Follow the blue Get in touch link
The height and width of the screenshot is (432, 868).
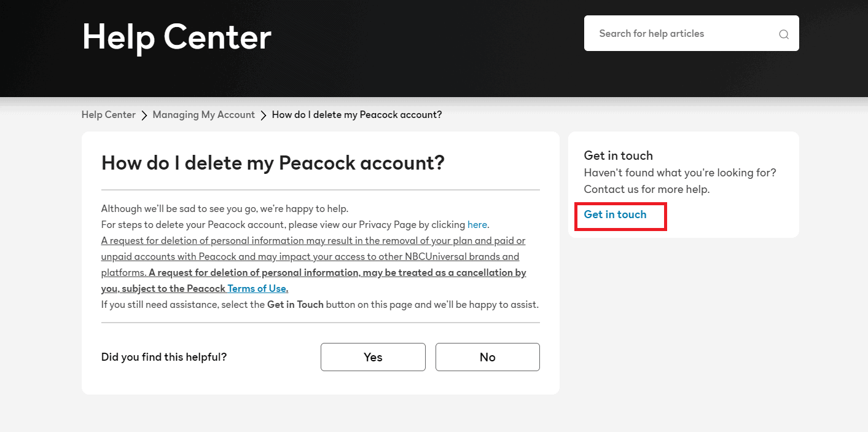coord(615,214)
